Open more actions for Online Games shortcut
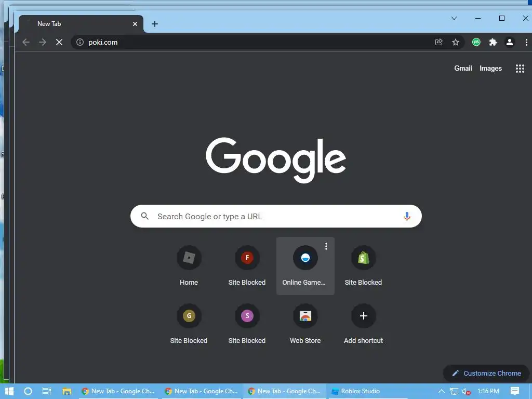 point(326,246)
